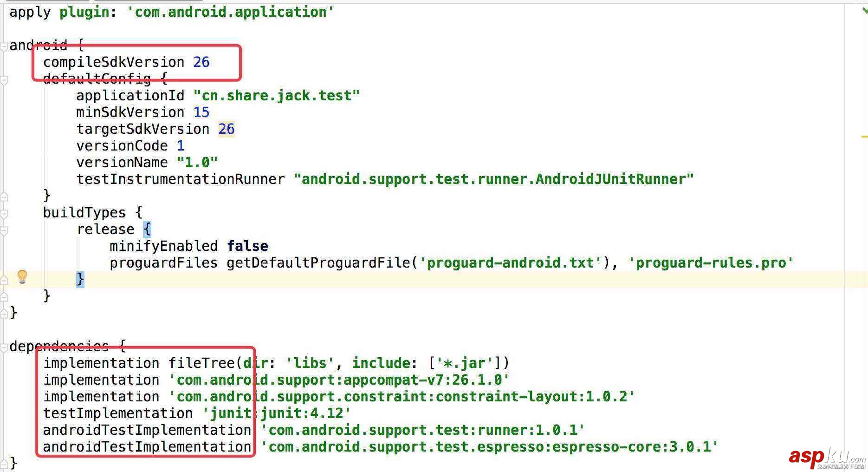Click the highlighted targetSdkVersion value 26
The height and width of the screenshot is (472, 868).
(226, 129)
